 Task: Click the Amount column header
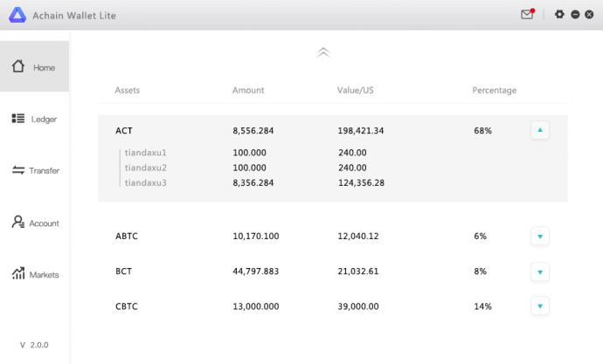coord(248,91)
